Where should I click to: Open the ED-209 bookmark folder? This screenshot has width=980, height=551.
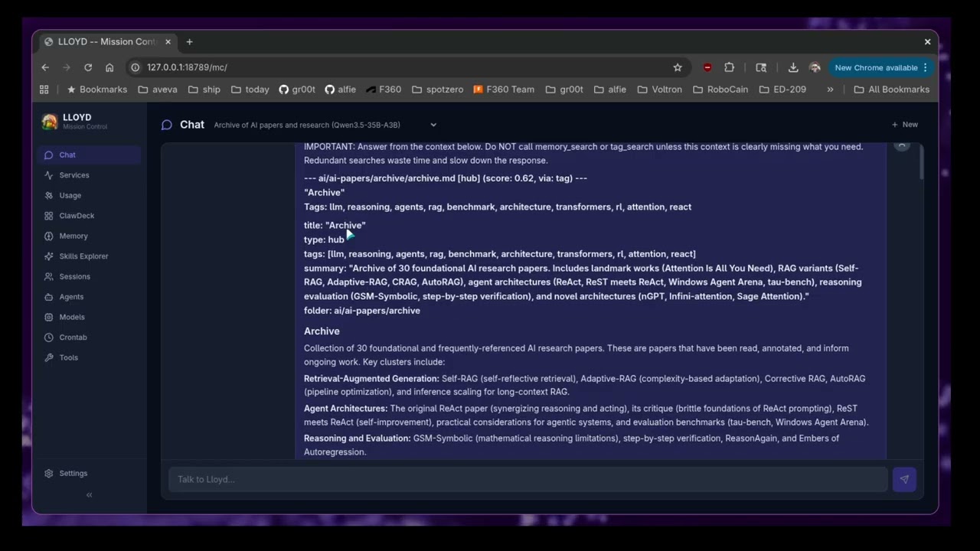[782, 90]
